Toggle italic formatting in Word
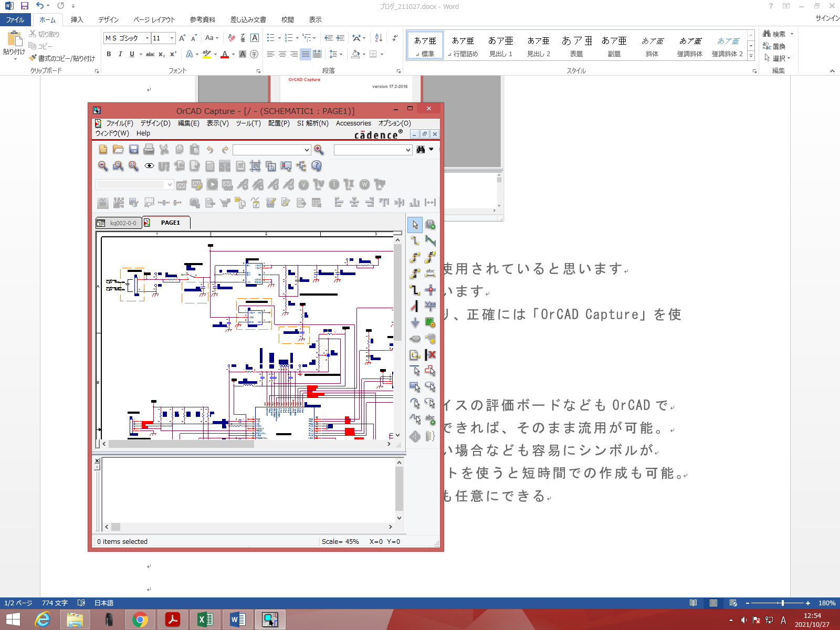The height and width of the screenshot is (630, 840). 120,54
